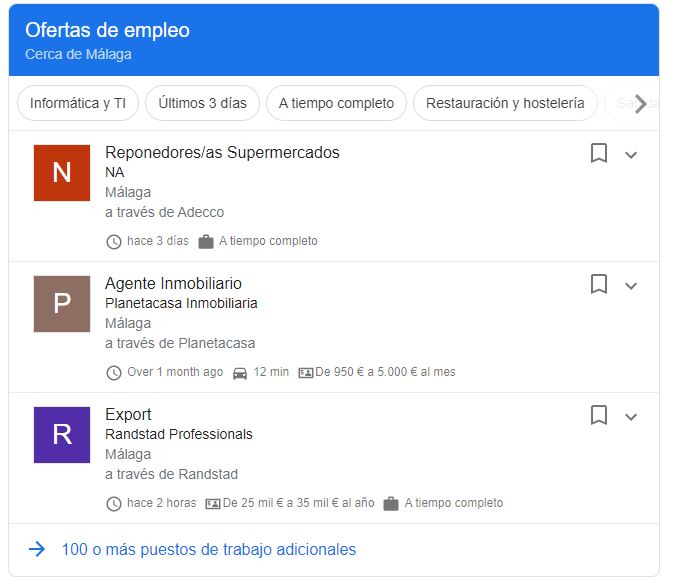This screenshot has height=581, width=687.
Task: Click the blue arrow beside additional jobs link
Action: point(37,549)
